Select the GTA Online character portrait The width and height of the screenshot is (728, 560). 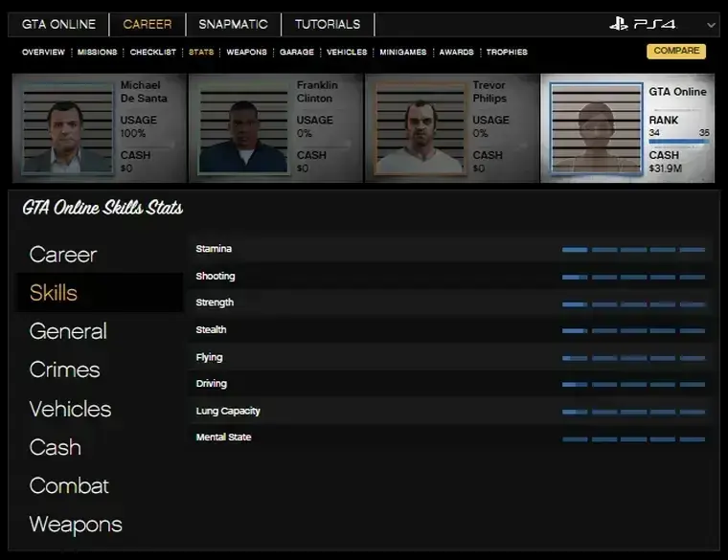[x=596, y=130]
